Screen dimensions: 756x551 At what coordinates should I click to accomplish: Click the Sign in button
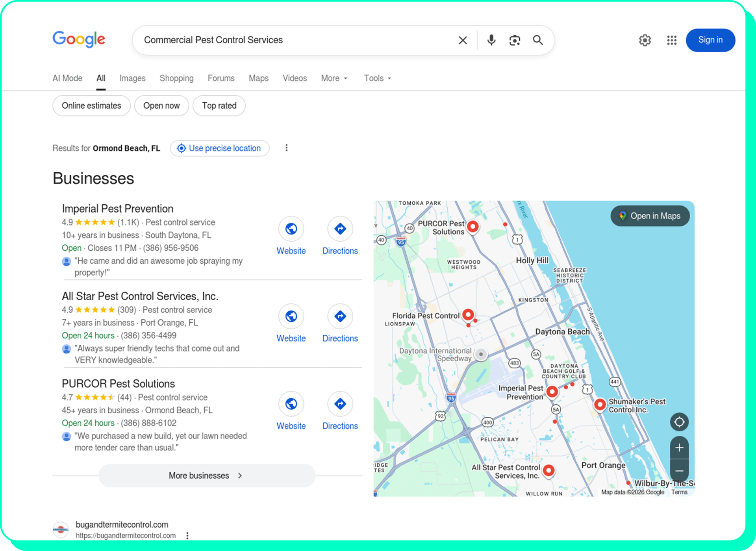coord(710,40)
